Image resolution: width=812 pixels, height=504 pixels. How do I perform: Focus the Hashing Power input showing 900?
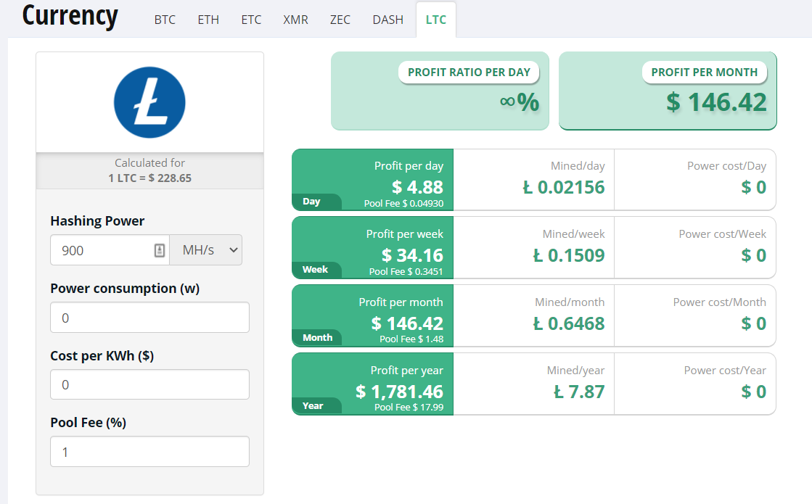point(110,250)
